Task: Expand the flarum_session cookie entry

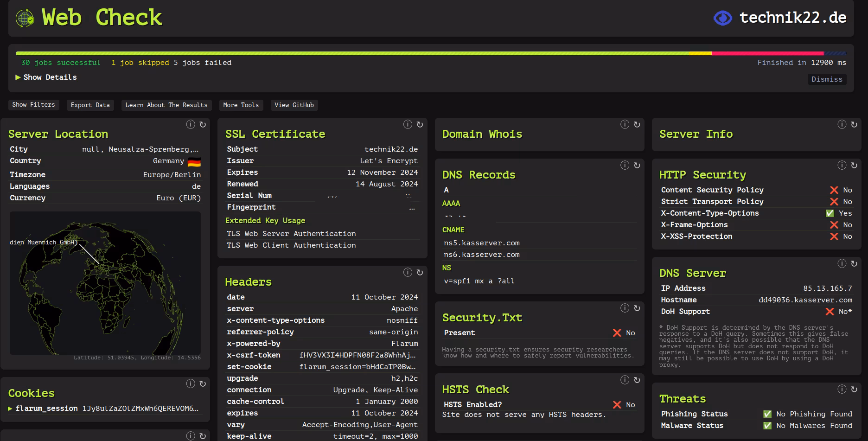Action: tap(10, 408)
